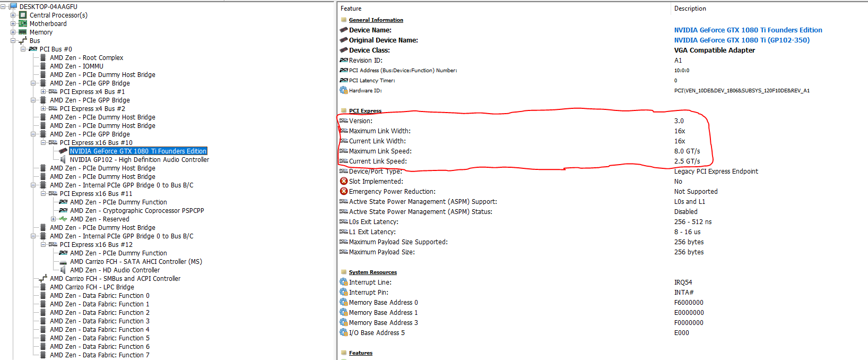Expand the Memory node
The width and height of the screenshot is (868, 360).
click(x=13, y=32)
